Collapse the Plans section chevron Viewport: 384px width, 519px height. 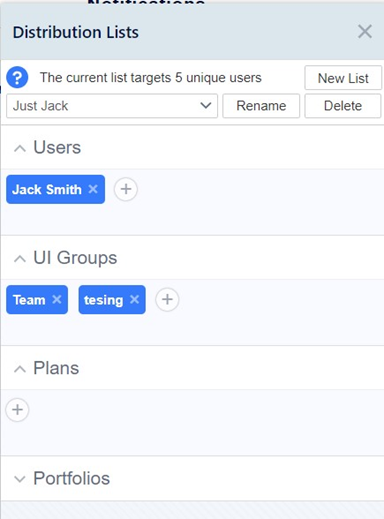coord(20,369)
